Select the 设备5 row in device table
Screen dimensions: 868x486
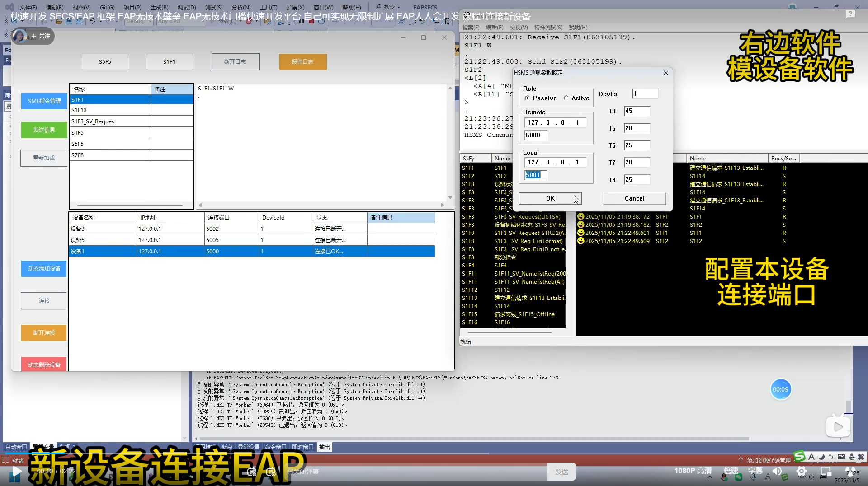coord(252,240)
